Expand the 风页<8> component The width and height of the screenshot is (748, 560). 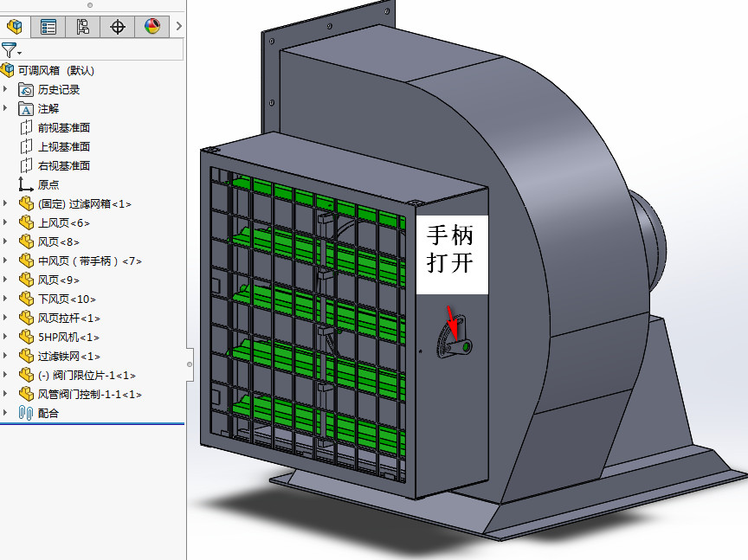click(5, 241)
